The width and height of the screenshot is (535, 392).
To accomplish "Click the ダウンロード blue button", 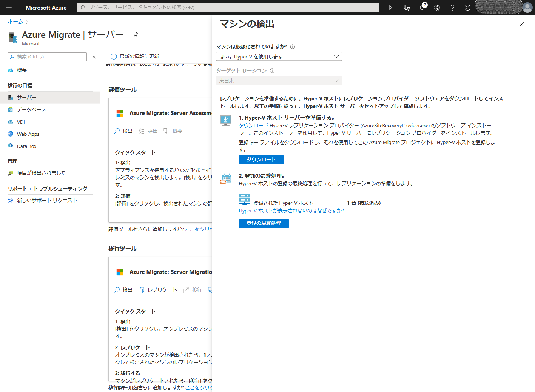I will coord(261,160).
